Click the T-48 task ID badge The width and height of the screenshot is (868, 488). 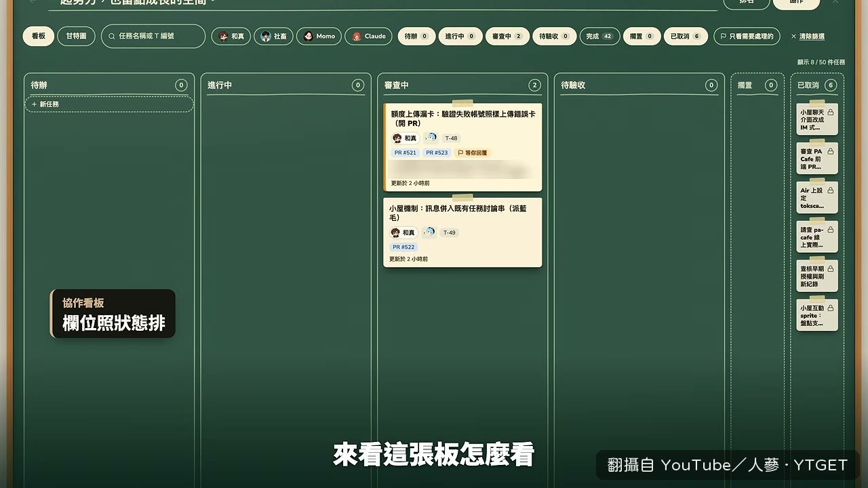(x=451, y=138)
